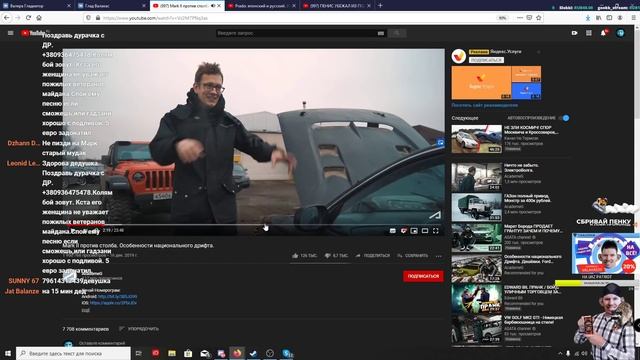
Task: Open the on-screen keyboard in search box
Action: [381, 33]
